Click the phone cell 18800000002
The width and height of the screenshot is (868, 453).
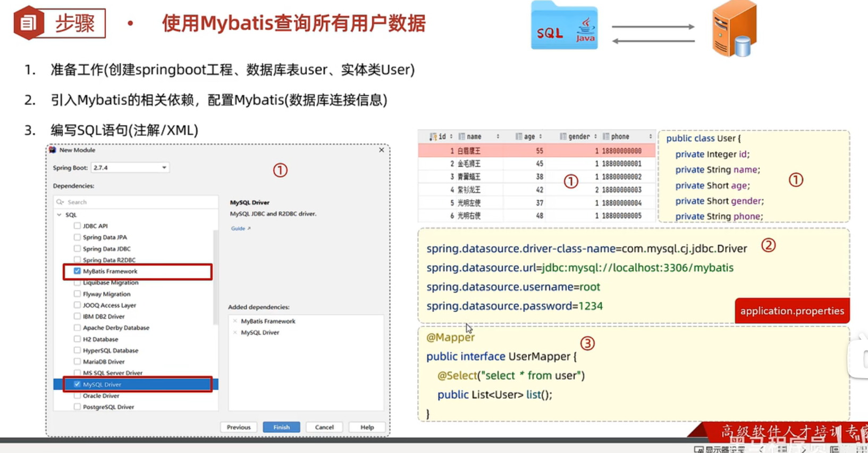coord(621,177)
